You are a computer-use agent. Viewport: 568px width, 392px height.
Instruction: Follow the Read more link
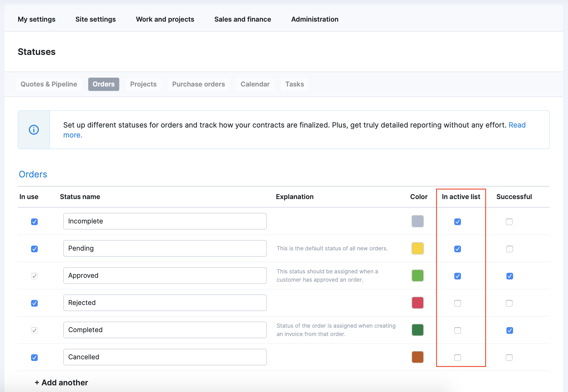[x=517, y=125]
